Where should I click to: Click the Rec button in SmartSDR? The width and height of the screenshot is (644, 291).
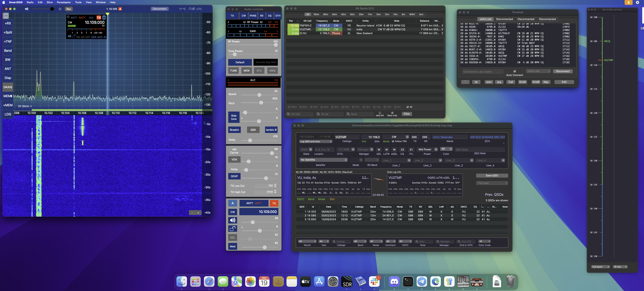(x=69, y=9)
